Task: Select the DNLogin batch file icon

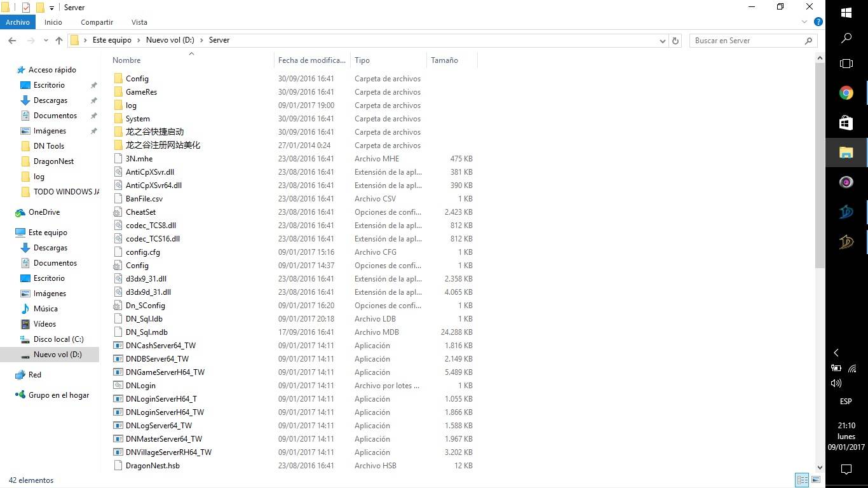Action: click(x=118, y=386)
